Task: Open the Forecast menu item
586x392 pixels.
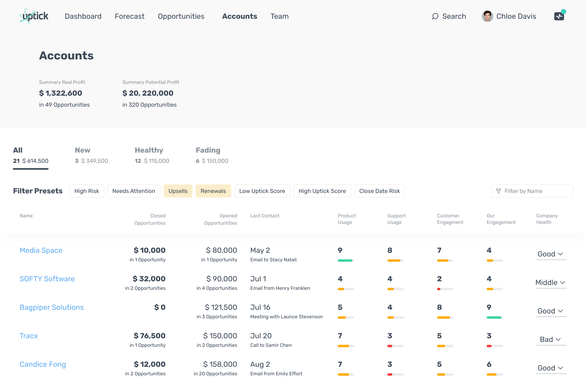Action: (129, 16)
